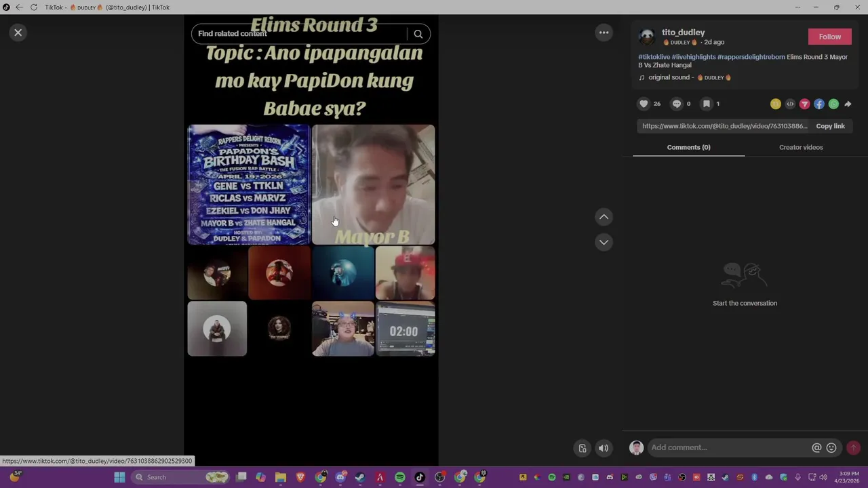Open the #rappersdelightreborn hashtag link
Viewport: 868px width, 488px height.
pos(751,57)
